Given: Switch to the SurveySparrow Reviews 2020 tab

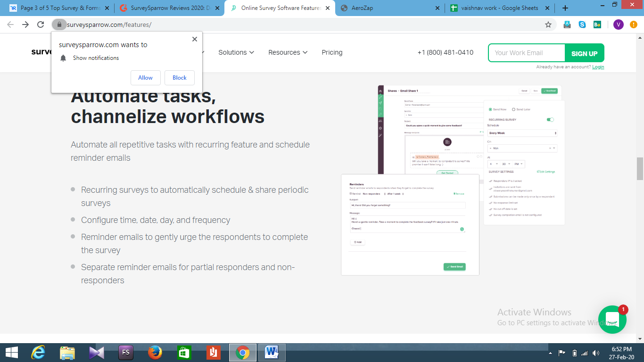Looking at the screenshot, I should pyautogui.click(x=169, y=8).
